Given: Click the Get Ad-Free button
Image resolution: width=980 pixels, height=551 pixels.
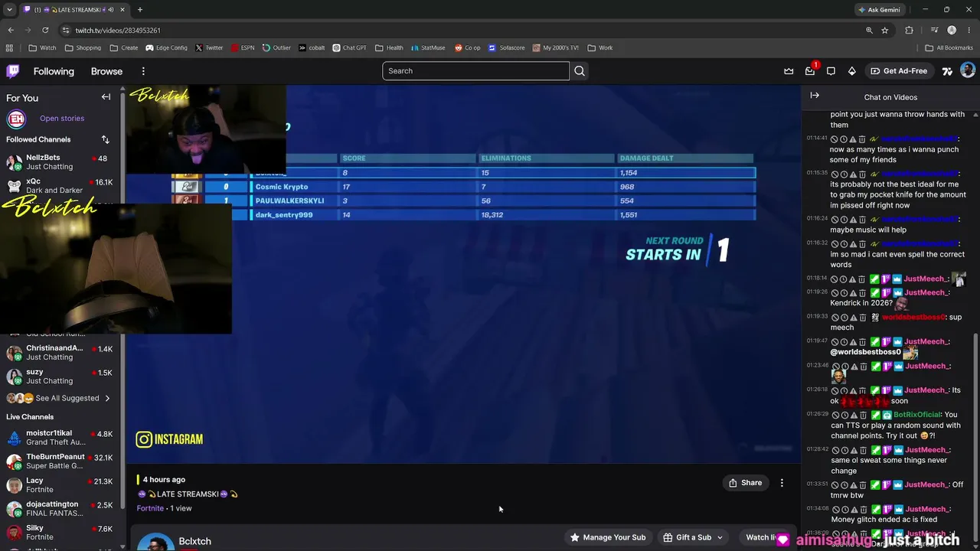Looking at the screenshot, I should 898,71.
